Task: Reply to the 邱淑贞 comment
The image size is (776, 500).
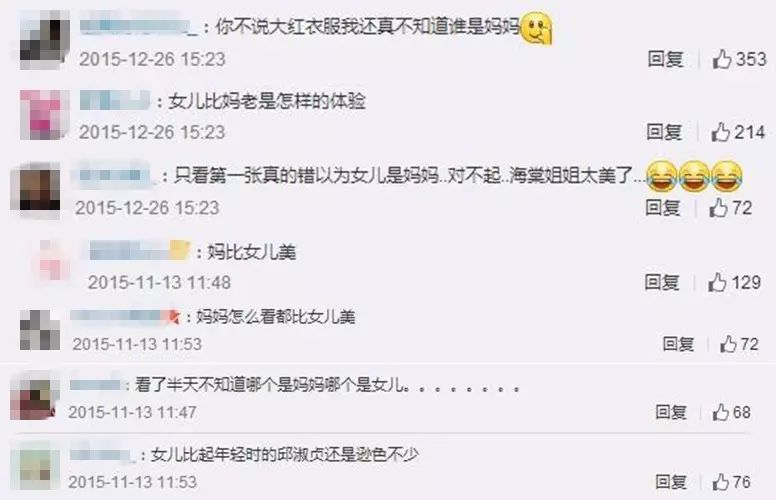Action: (x=671, y=482)
